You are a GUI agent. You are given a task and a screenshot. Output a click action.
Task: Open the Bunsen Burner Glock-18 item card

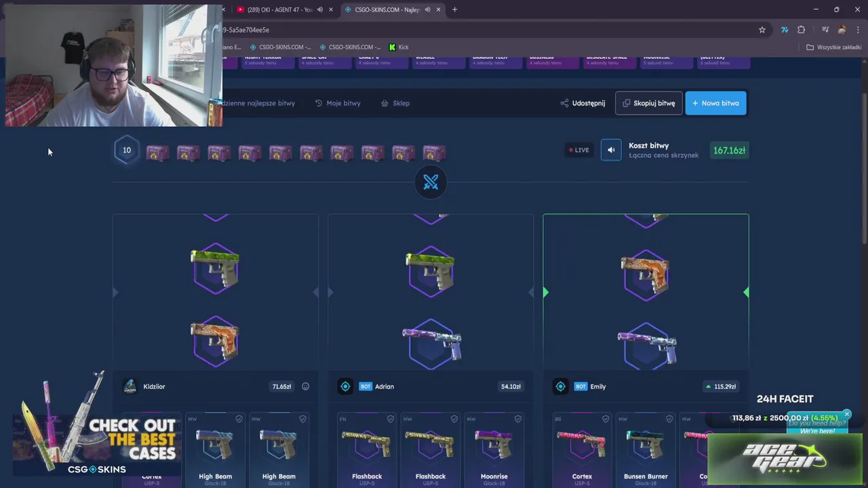tap(646, 450)
